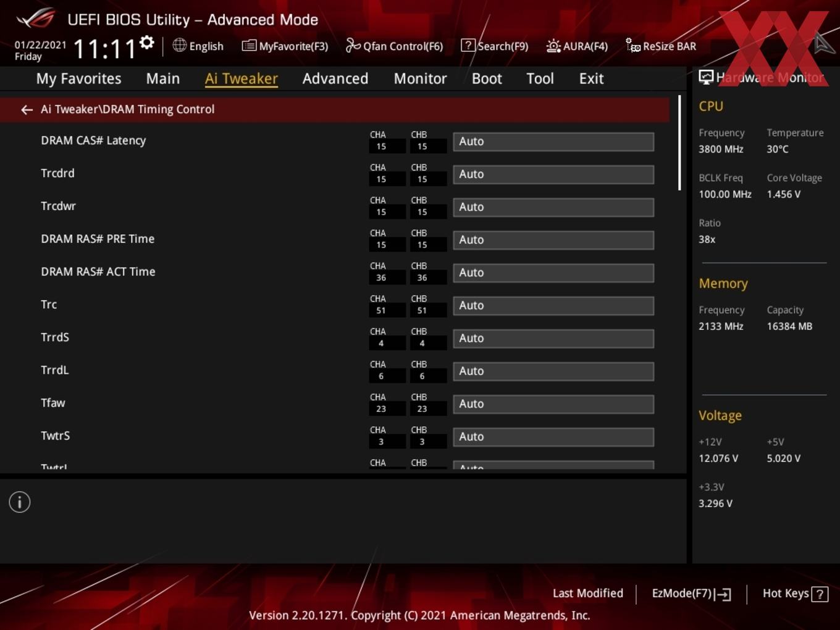Image resolution: width=840 pixels, height=630 pixels.
Task: Open the Trc Auto field
Action: pos(553,305)
